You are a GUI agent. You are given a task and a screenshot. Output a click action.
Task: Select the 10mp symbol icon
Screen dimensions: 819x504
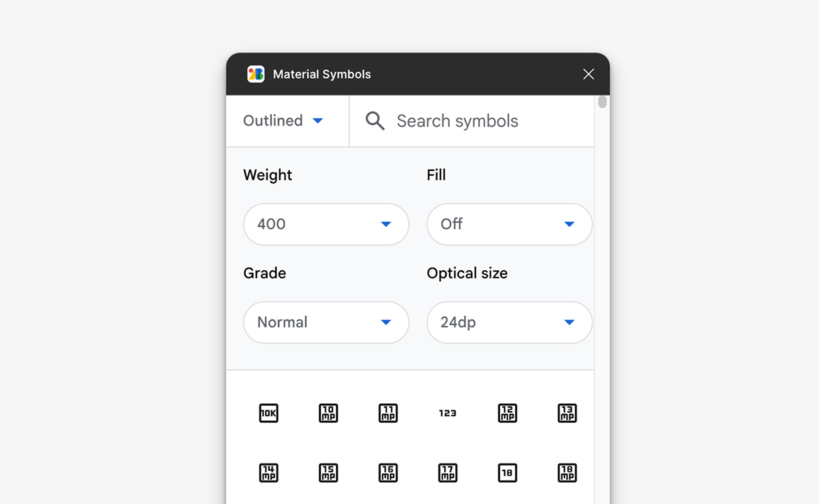tap(328, 413)
